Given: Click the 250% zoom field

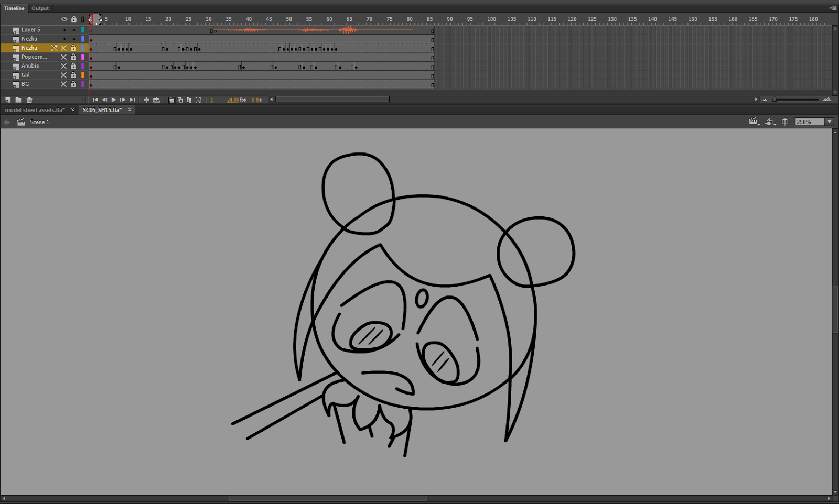Looking at the screenshot, I should pos(810,122).
